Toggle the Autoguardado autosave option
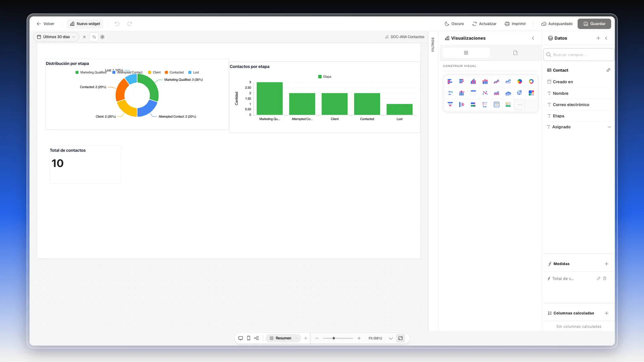 [557, 24]
